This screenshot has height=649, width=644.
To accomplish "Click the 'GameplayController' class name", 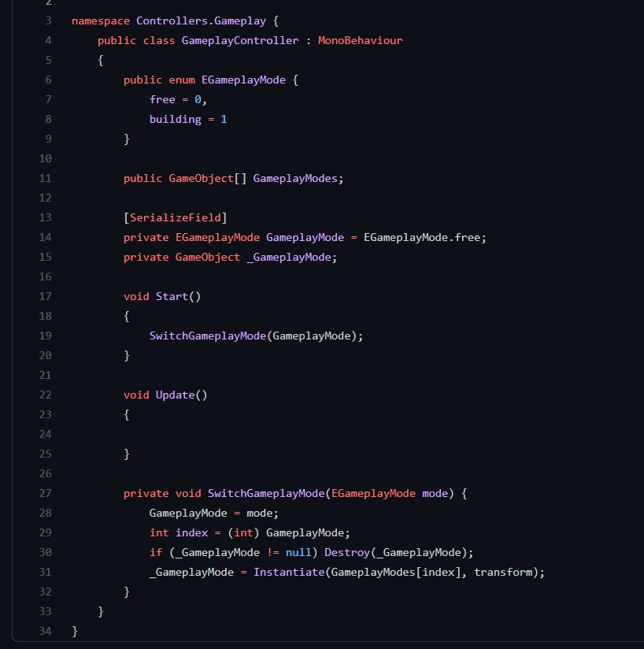I will tap(240, 41).
